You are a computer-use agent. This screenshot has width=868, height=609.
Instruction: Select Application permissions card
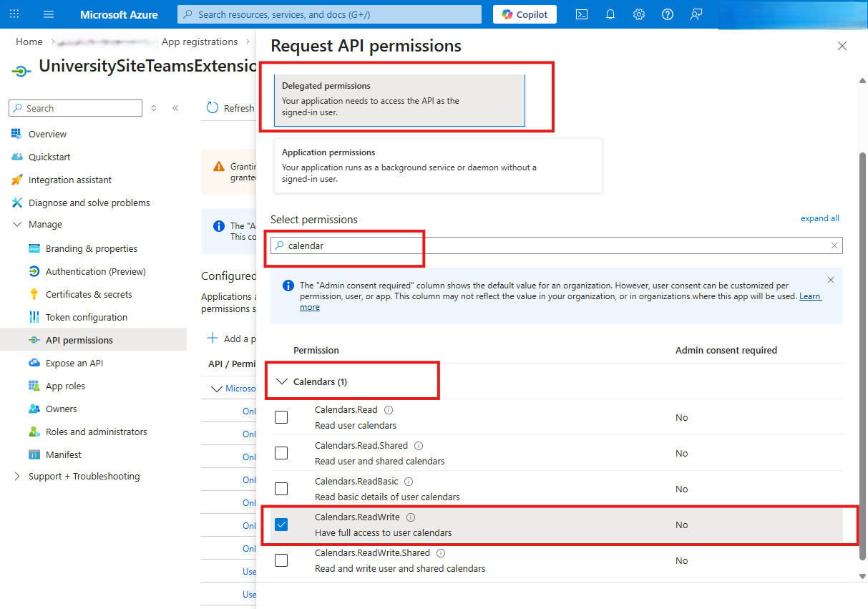438,165
